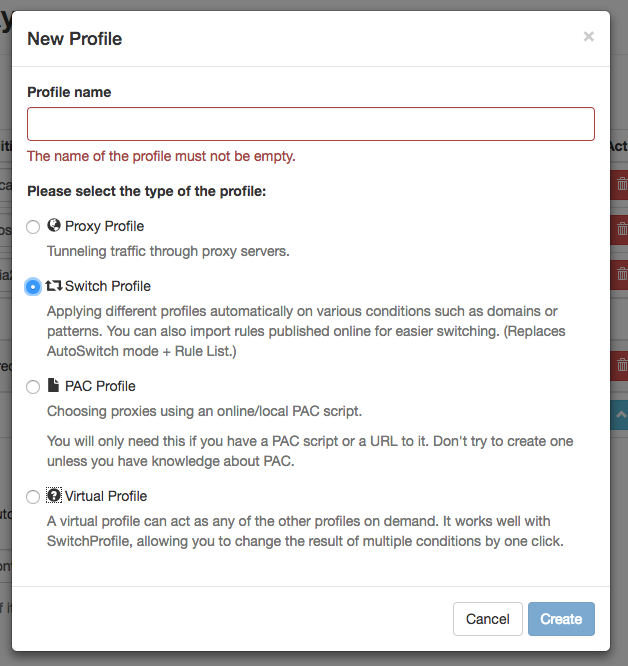Click the question mark icon for Virtual Profile
Image resolution: width=628 pixels, height=666 pixels.
(54, 496)
